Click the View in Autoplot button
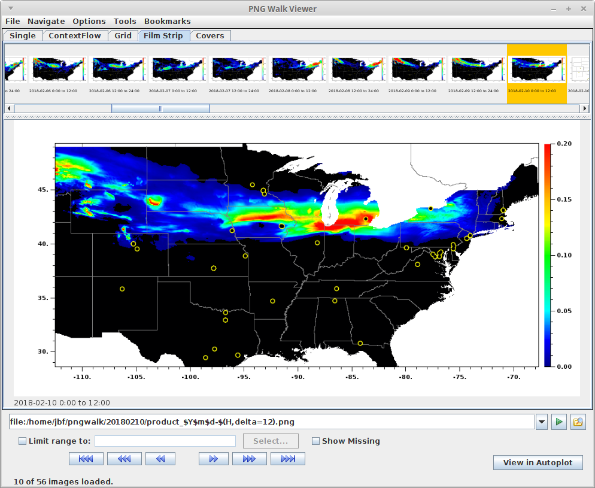This screenshot has height=488, width=595. pyautogui.click(x=538, y=463)
